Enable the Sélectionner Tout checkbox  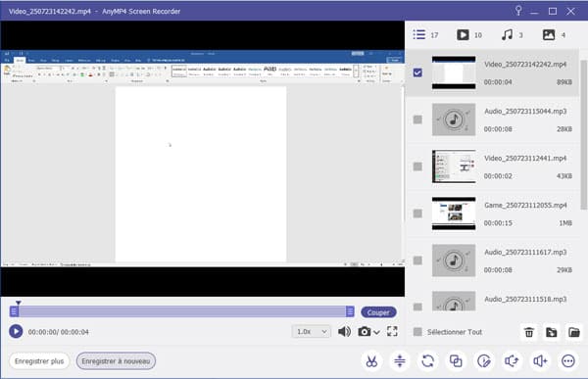click(417, 332)
